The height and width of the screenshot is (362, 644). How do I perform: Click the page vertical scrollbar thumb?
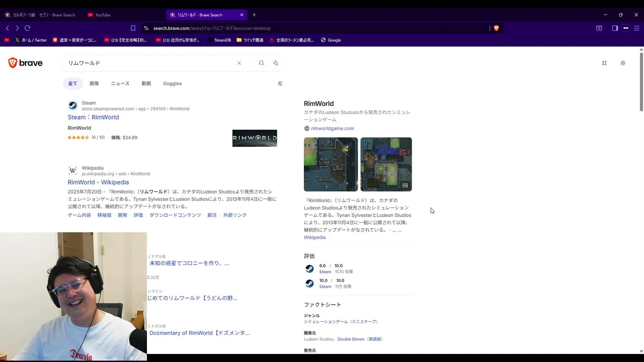[641, 81]
